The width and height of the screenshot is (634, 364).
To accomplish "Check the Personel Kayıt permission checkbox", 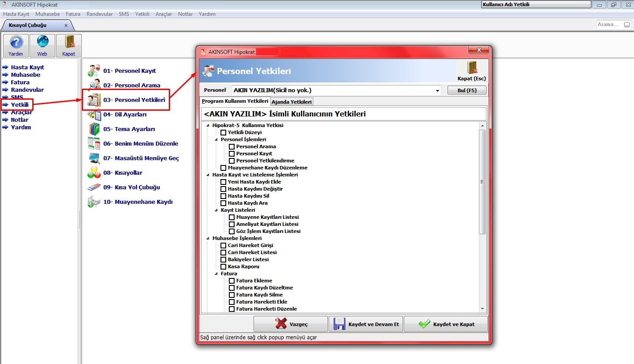I will [x=232, y=154].
